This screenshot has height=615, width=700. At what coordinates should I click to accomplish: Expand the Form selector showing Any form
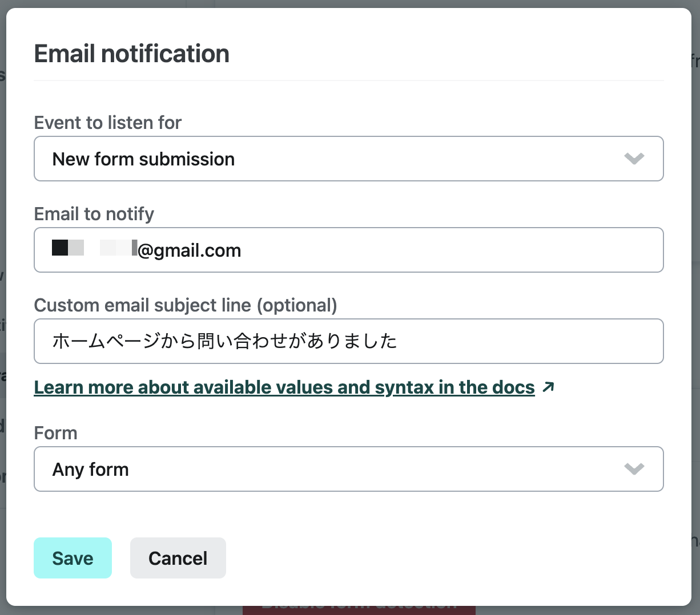pos(349,469)
